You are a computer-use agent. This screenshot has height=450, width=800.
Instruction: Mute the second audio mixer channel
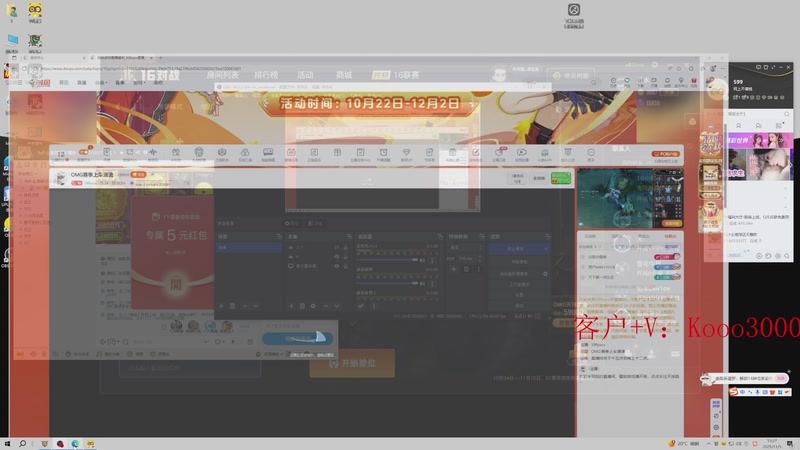click(x=422, y=284)
